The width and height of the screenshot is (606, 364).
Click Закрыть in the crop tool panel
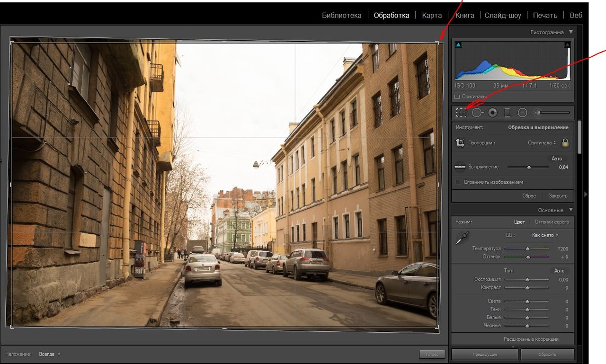coord(558,195)
